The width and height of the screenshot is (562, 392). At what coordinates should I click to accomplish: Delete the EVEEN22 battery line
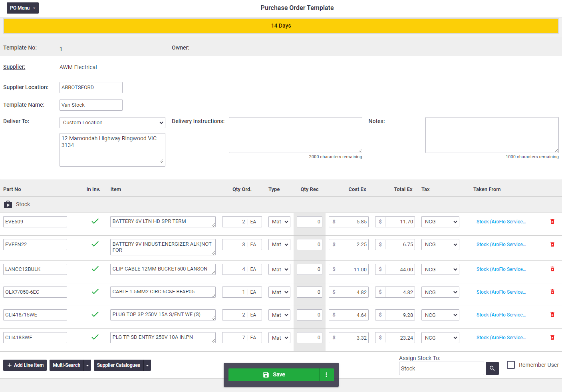click(552, 244)
